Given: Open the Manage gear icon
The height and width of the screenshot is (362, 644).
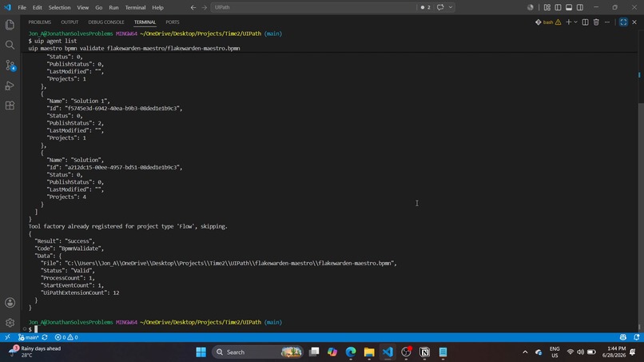Looking at the screenshot, I should pyautogui.click(x=10, y=323).
